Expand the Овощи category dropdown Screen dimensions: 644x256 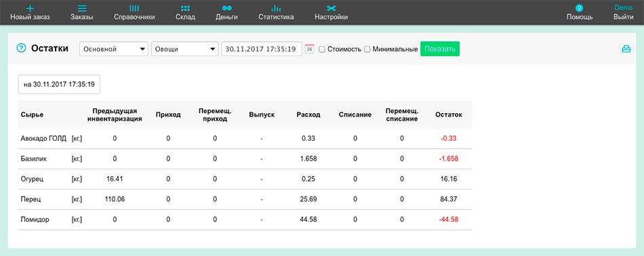184,49
